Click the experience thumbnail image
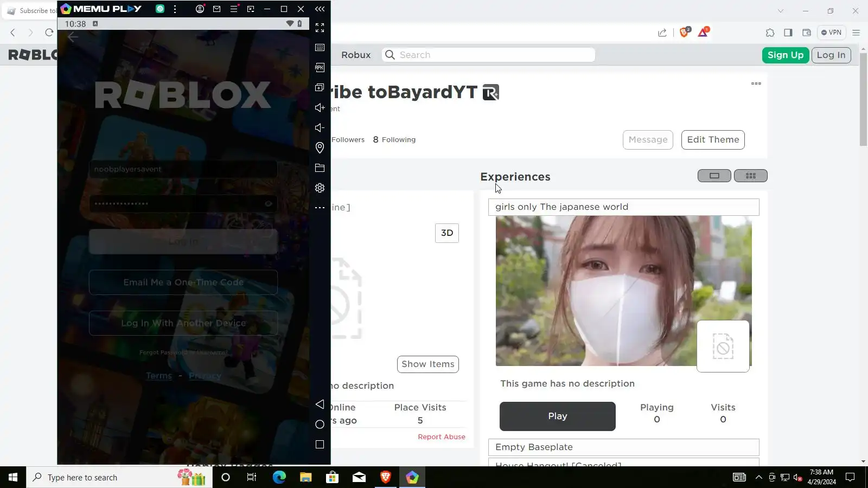This screenshot has width=868, height=488. pyautogui.click(x=624, y=291)
